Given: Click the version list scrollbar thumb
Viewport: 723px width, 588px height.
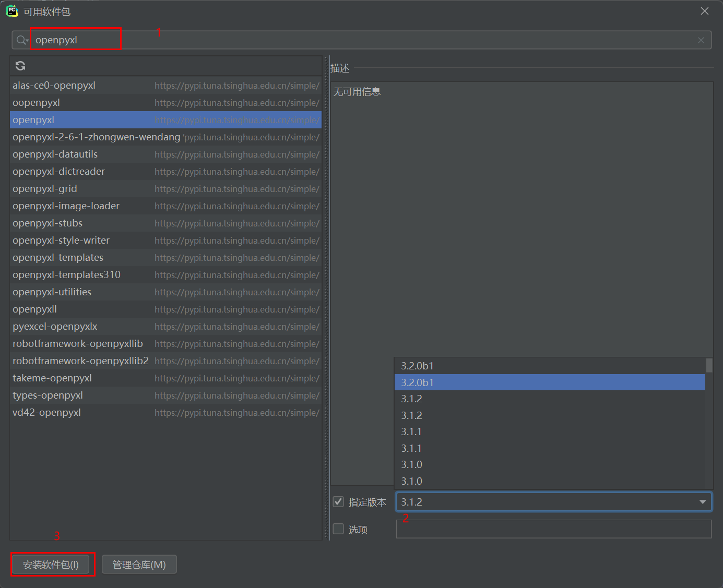Looking at the screenshot, I should tap(709, 365).
